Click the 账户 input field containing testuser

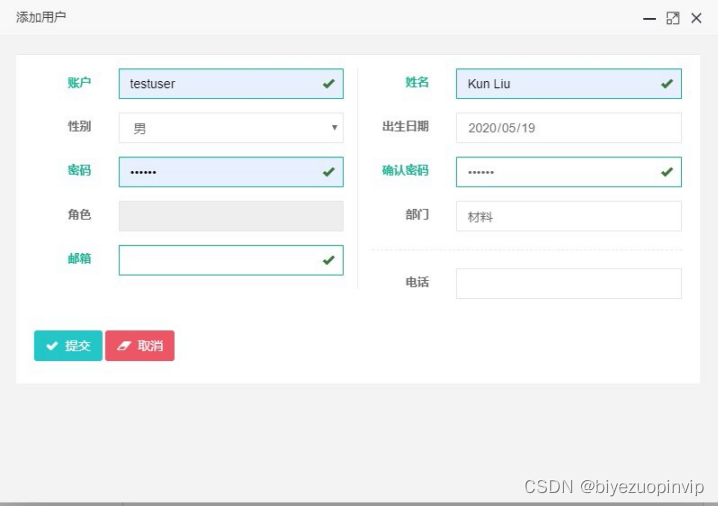231,83
